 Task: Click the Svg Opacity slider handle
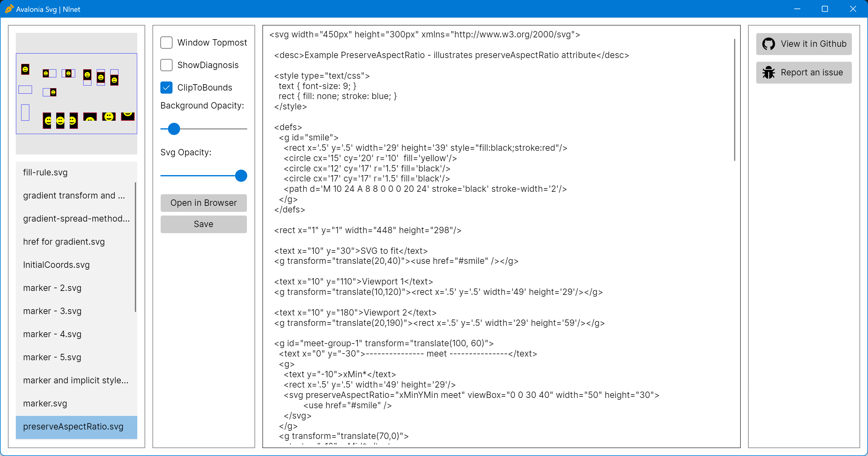click(241, 176)
